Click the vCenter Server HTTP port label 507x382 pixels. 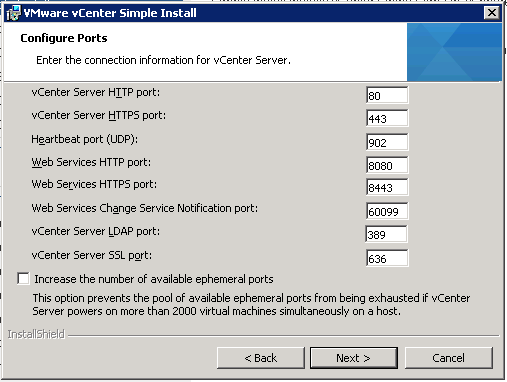coord(96,92)
